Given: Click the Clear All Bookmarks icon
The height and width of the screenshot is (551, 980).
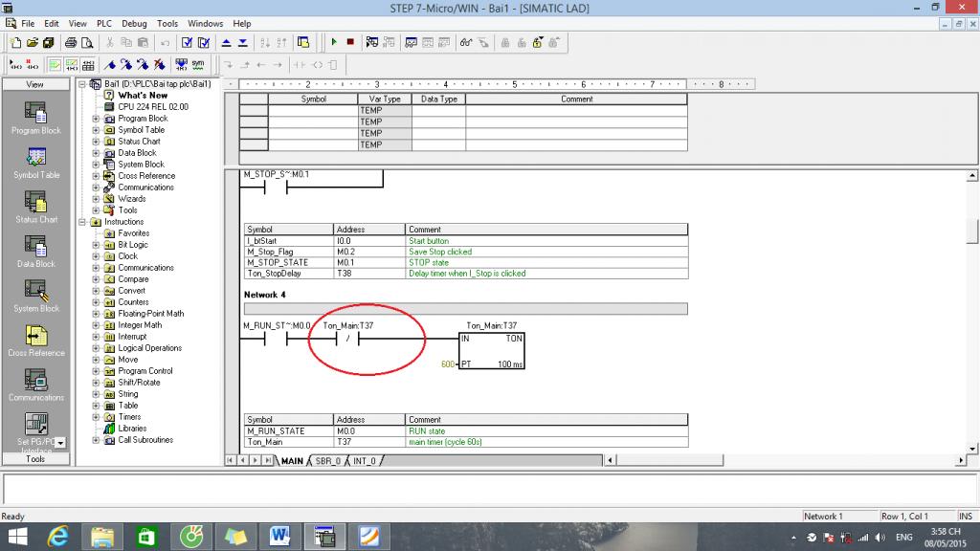Looking at the screenshot, I should 160,64.
